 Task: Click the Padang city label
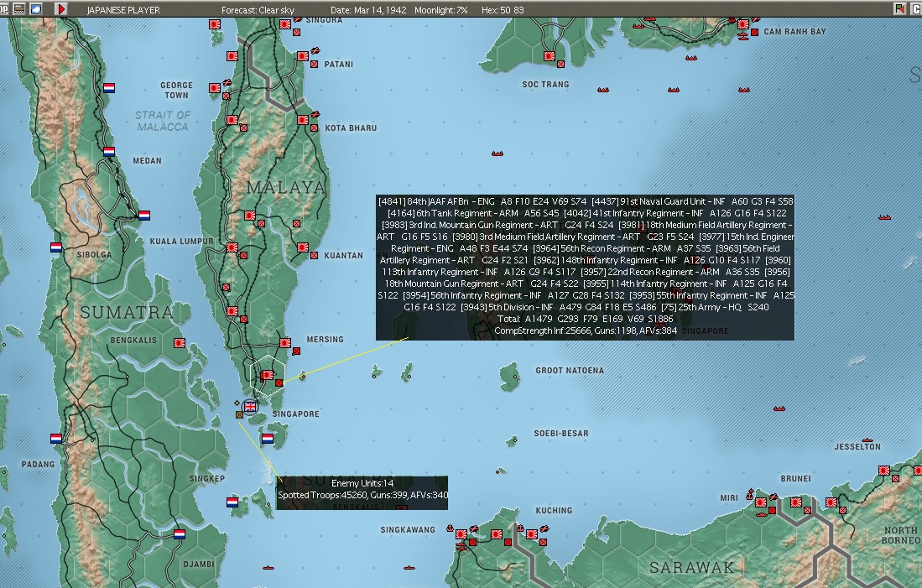39,464
